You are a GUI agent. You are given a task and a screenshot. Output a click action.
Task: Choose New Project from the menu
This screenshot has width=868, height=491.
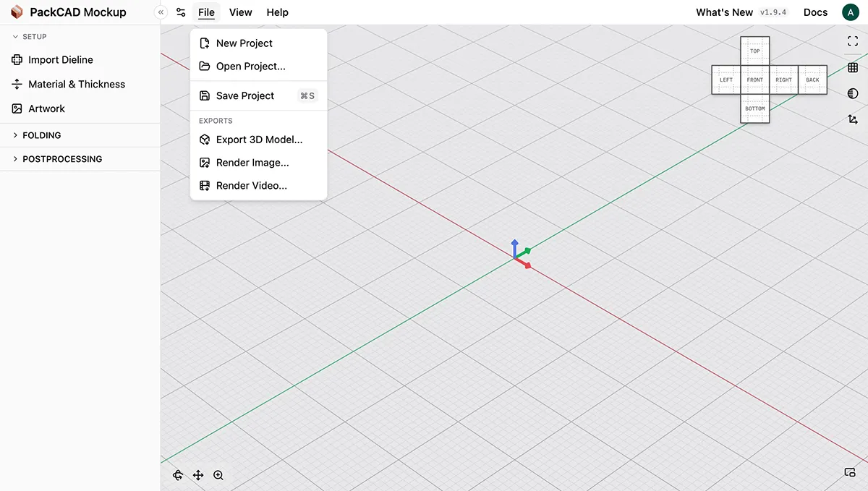(259, 43)
